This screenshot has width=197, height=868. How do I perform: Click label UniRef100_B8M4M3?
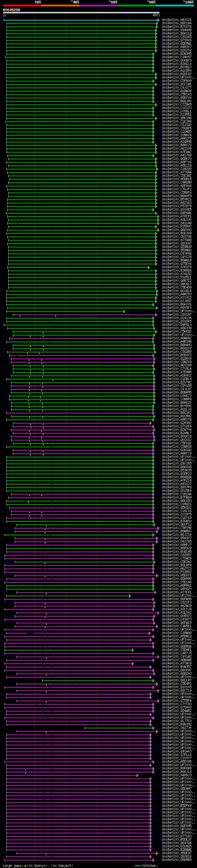click(176, 345)
